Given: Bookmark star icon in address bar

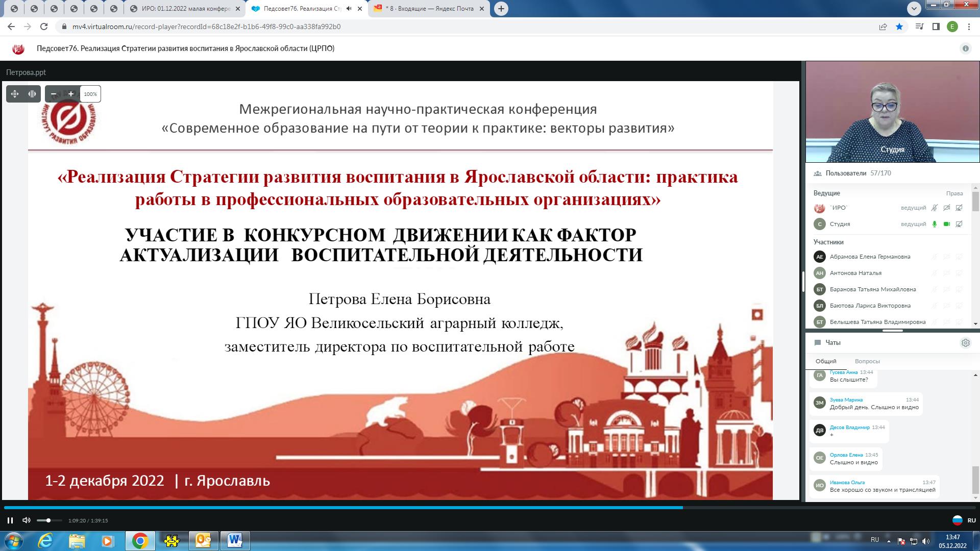Looking at the screenshot, I should click(899, 27).
